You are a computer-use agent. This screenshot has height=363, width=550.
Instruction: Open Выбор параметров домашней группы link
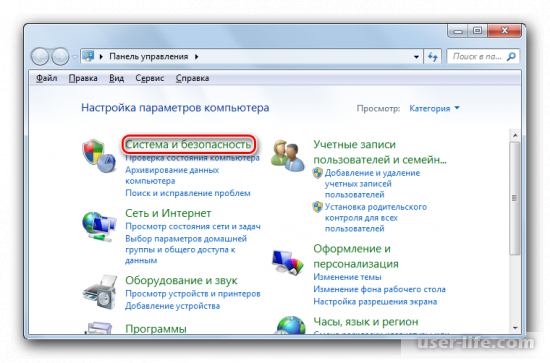[x=186, y=249]
